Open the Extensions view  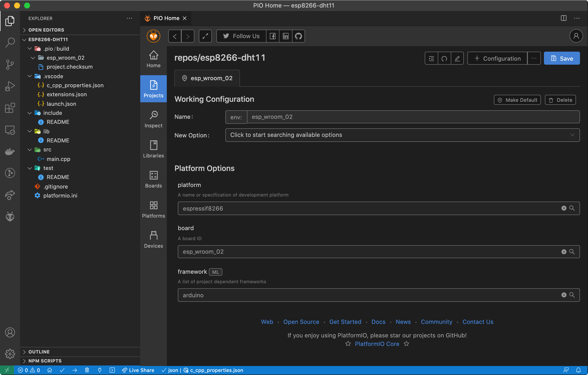click(10, 108)
